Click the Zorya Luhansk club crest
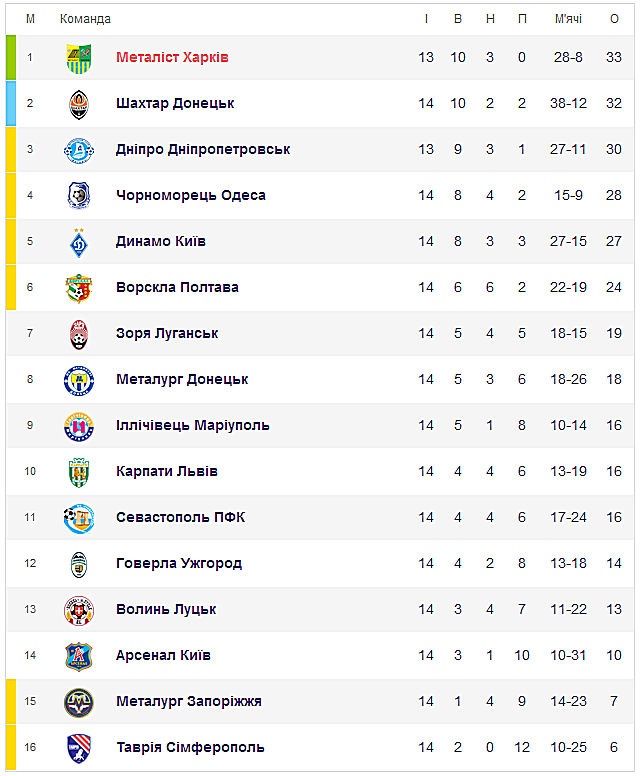This screenshot has height=776, width=641. pyautogui.click(x=79, y=334)
